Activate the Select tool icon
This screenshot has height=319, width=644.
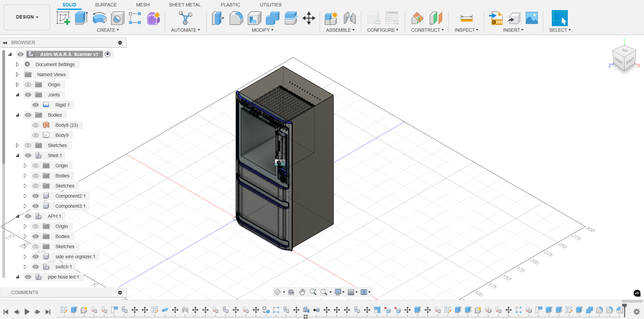(559, 18)
